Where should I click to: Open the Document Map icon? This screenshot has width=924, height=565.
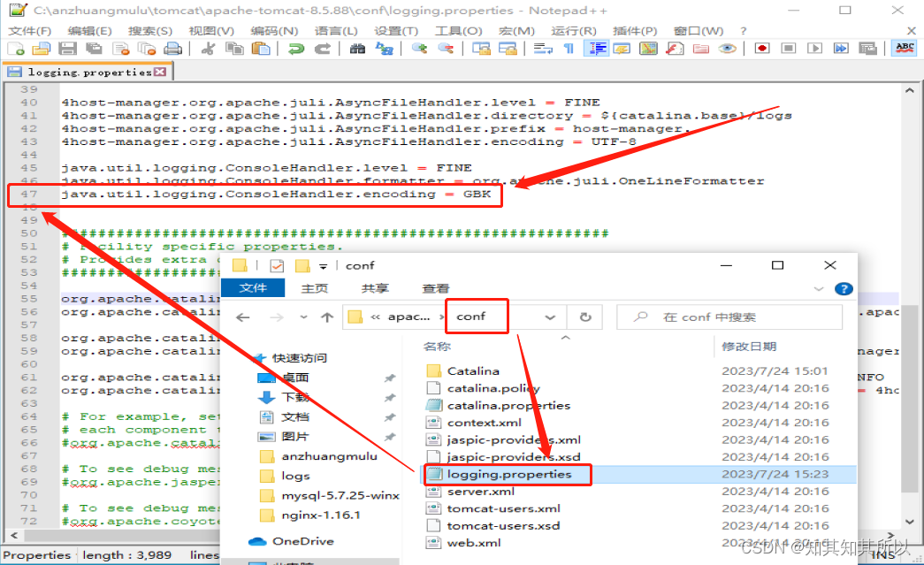click(x=648, y=49)
